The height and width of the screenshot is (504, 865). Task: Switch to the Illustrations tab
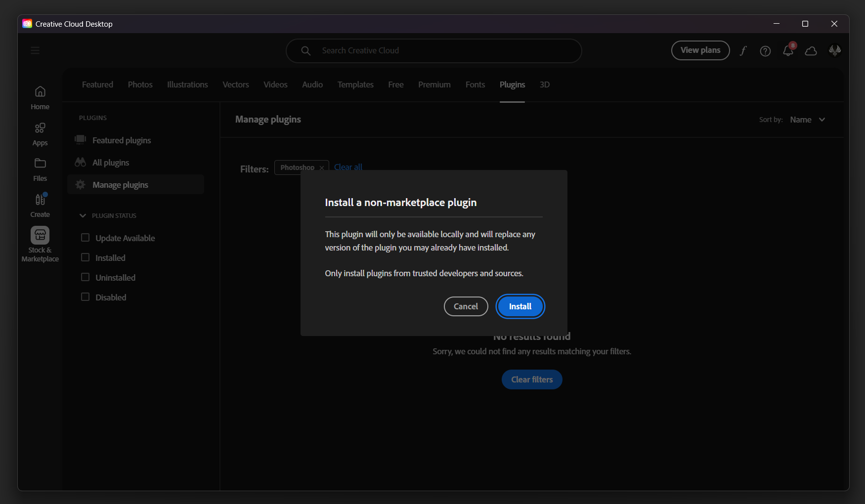tap(187, 84)
